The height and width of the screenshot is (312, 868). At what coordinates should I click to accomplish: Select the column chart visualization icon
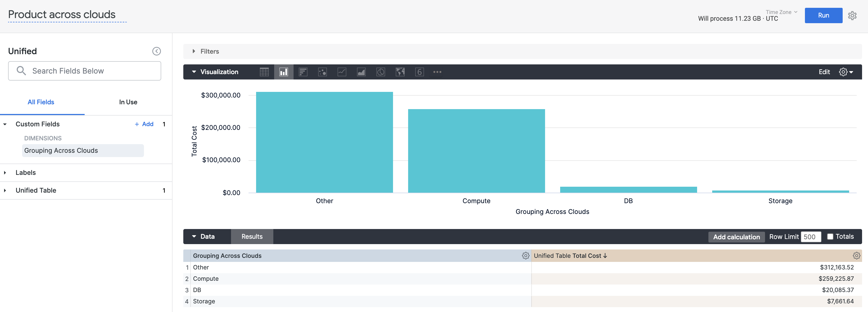pos(284,72)
